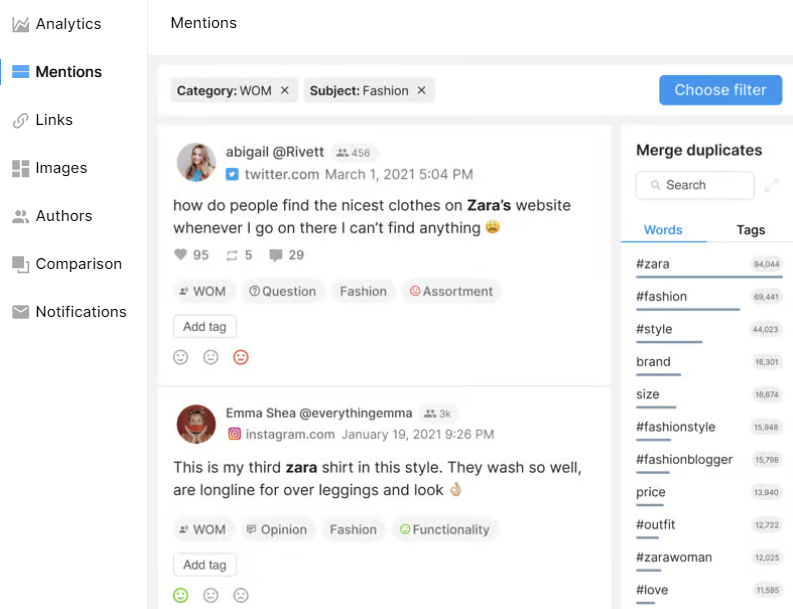Image resolution: width=793 pixels, height=609 pixels.
Task: Switch to the Words tab
Action: point(663,230)
